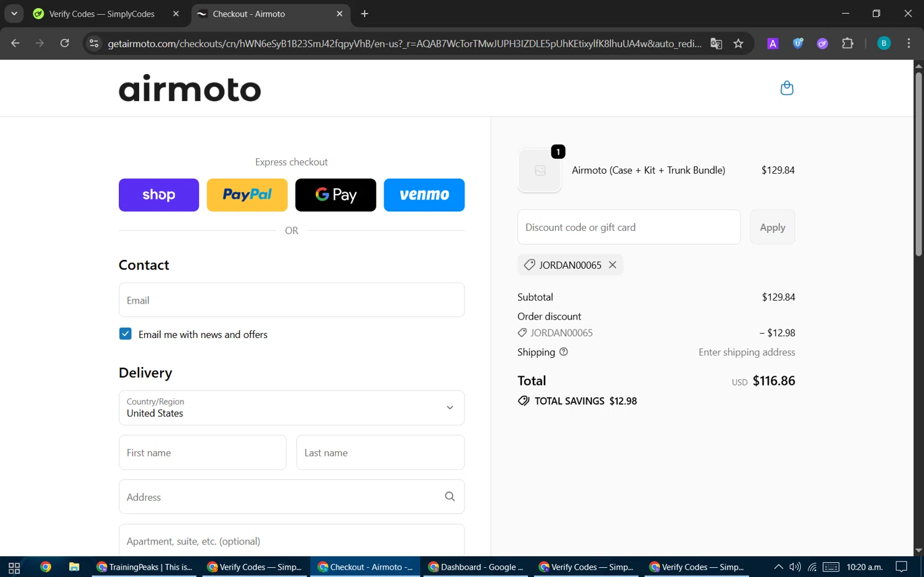Open the Google Translate page icon

(x=716, y=43)
